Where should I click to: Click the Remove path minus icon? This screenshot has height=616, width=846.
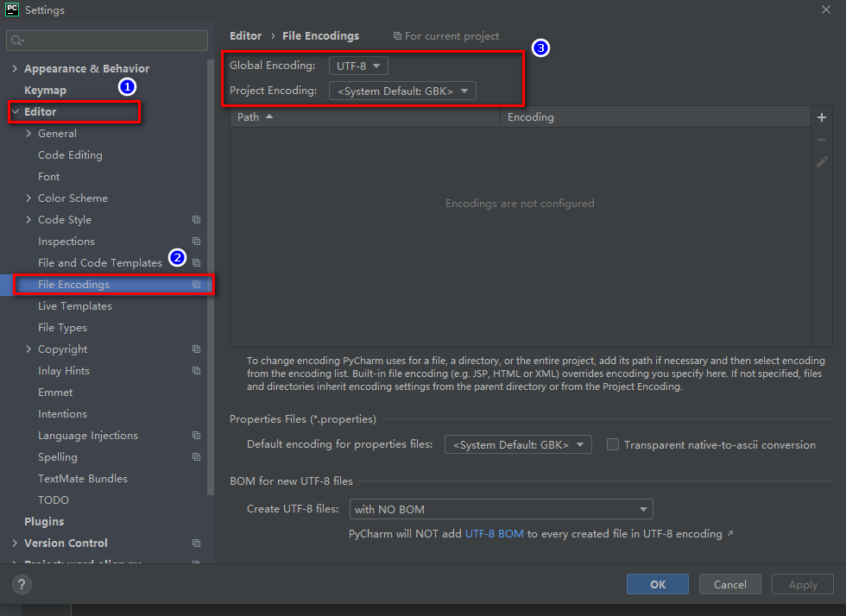822,140
